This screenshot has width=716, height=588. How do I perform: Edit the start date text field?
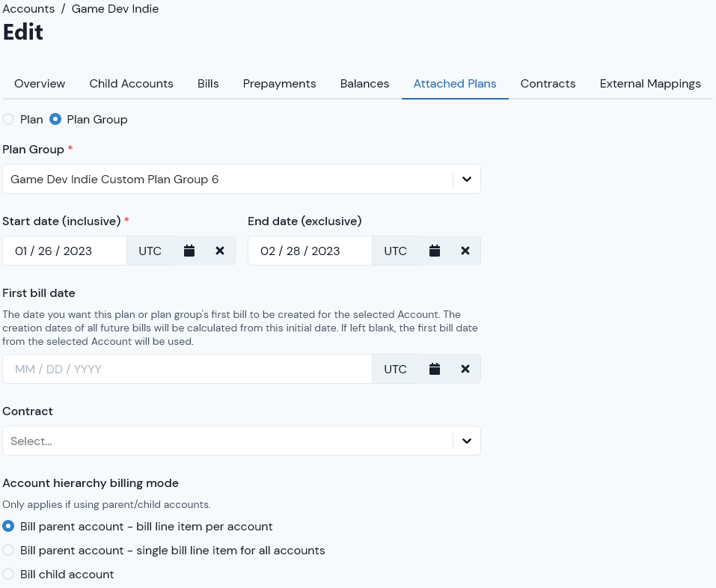[64, 251]
